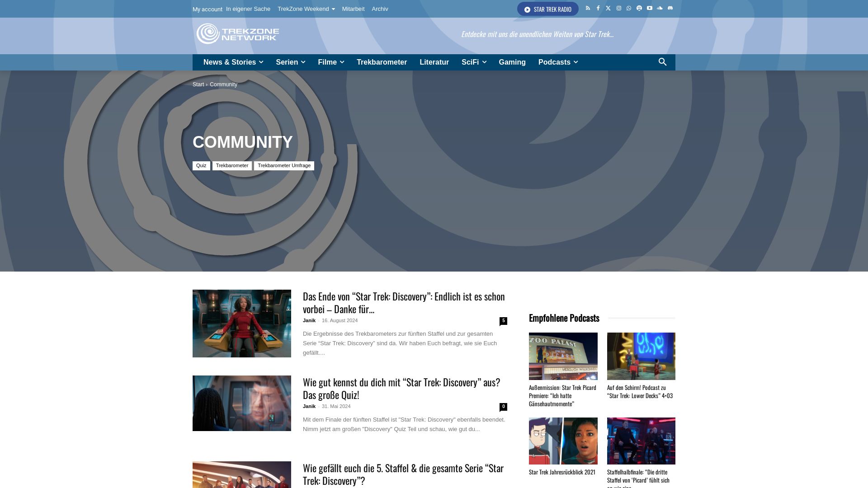868x488 pixels.
Task: Go to Start breadcrumb
Action: point(198,84)
